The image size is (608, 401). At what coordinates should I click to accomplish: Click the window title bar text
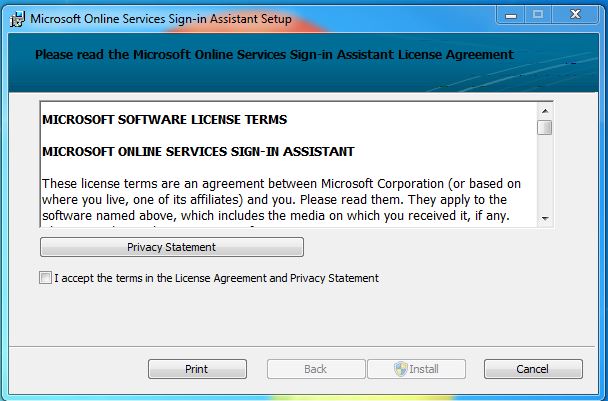(160, 18)
